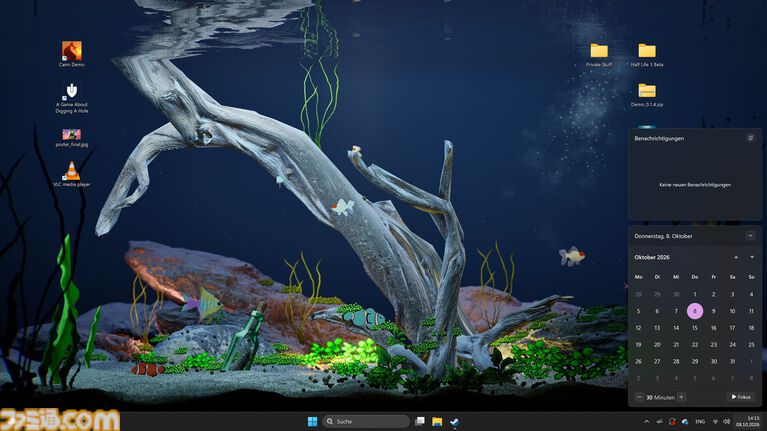This screenshot has width=767, height=431.
Task: Select date 18 in the calendar
Action: (x=751, y=328)
